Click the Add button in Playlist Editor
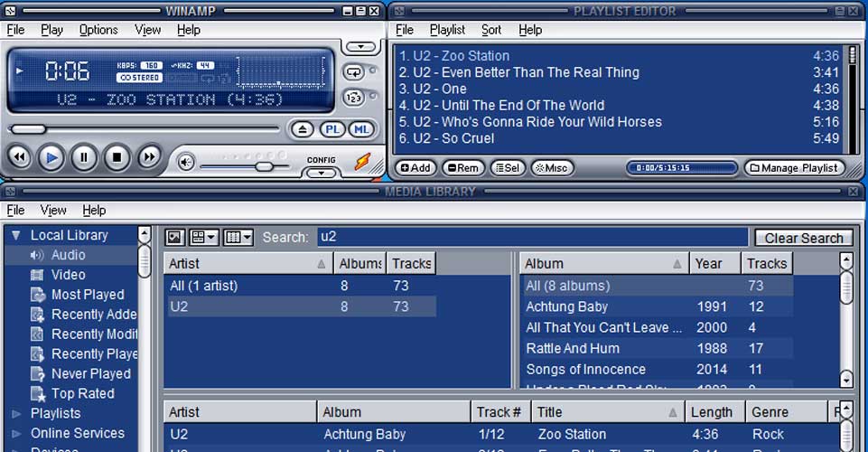 pos(415,168)
